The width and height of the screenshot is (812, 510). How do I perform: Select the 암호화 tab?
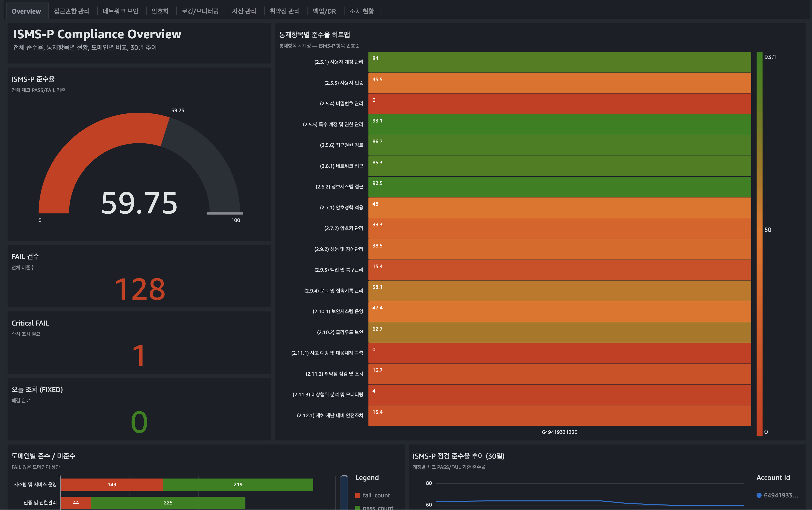pyautogui.click(x=160, y=11)
